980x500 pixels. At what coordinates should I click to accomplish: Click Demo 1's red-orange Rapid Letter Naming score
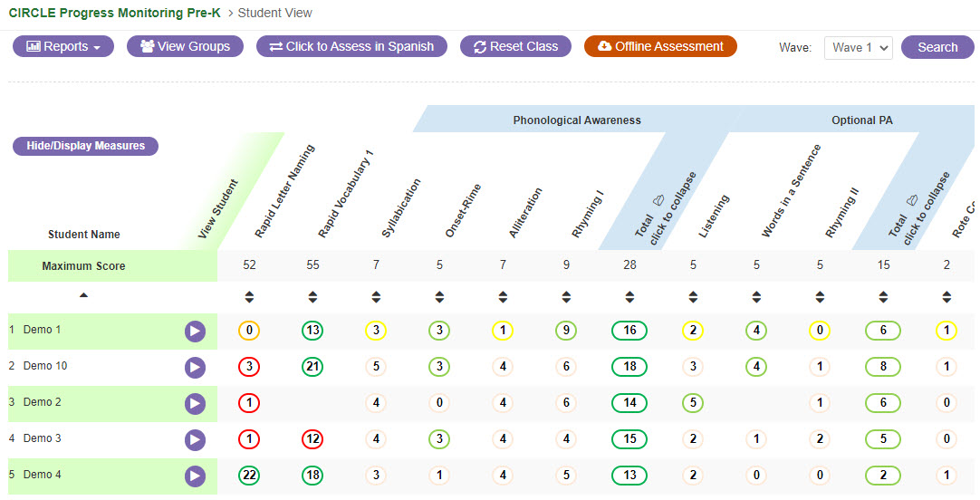(249, 332)
